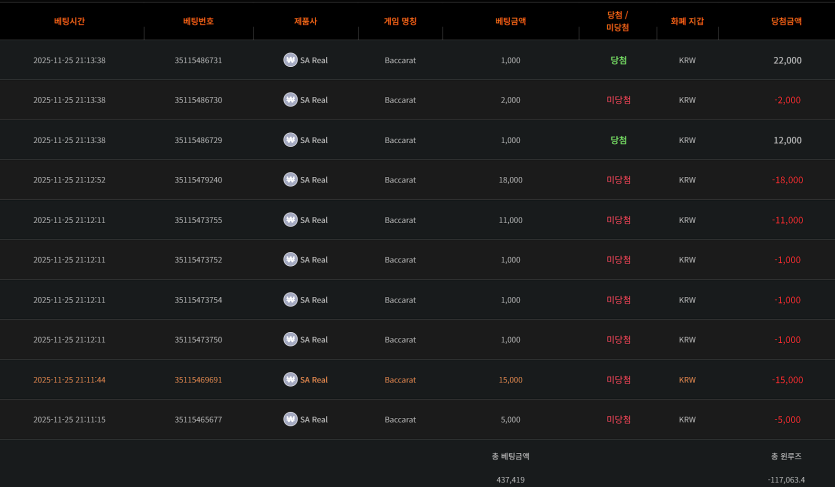835x487 pixels.
Task: Click the SA Real logo in the 18,000 bet row
Action: coord(290,180)
